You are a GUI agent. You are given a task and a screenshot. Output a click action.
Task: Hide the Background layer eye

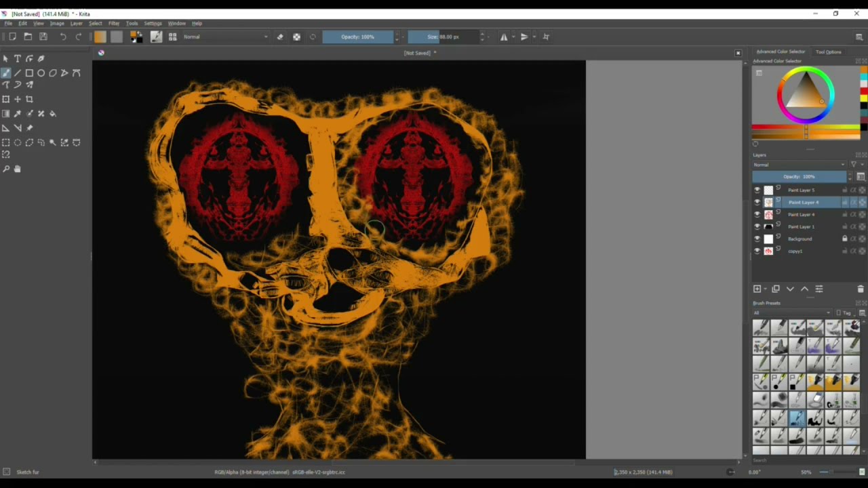click(757, 239)
